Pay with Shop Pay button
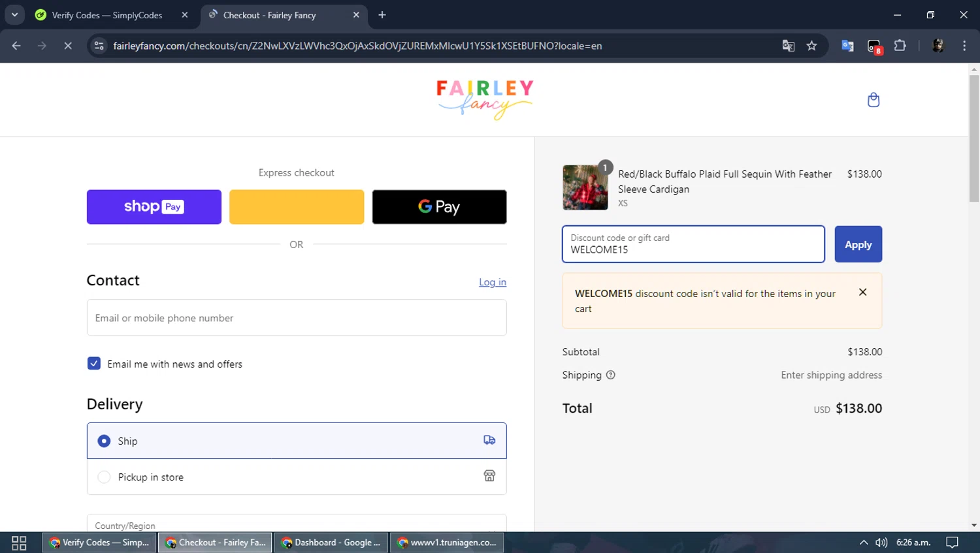980x553 pixels. tap(154, 207)
